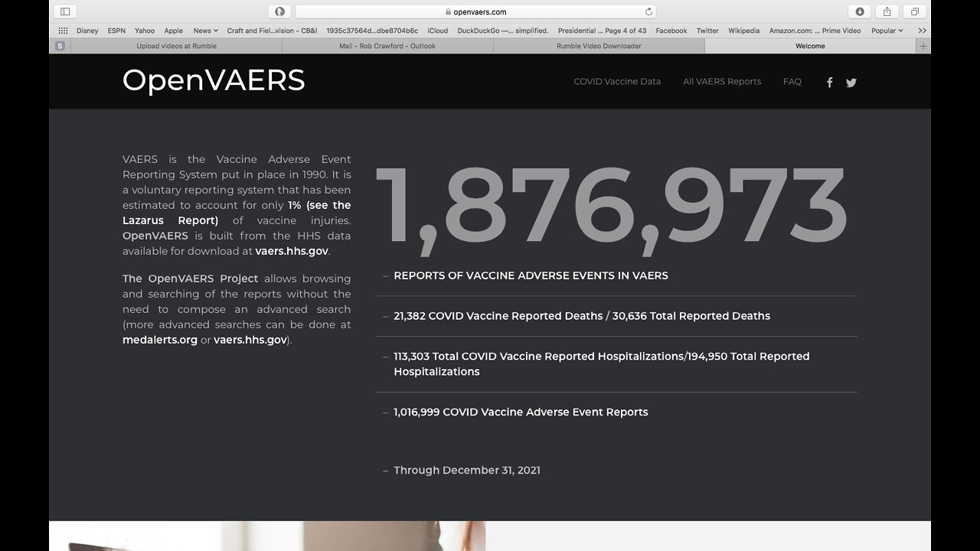Click the privacy report shield icon
This screenshot has height=551, width=980.
280,11
